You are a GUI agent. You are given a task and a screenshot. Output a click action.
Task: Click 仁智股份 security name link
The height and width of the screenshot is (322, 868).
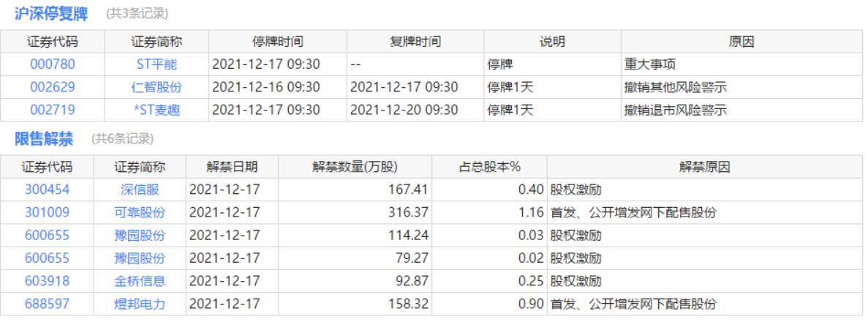click(156, 88)
